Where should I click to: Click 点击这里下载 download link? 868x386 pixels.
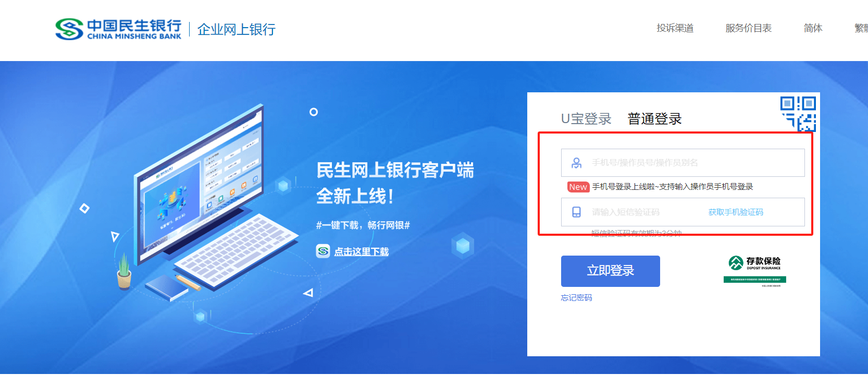[362, 251]
